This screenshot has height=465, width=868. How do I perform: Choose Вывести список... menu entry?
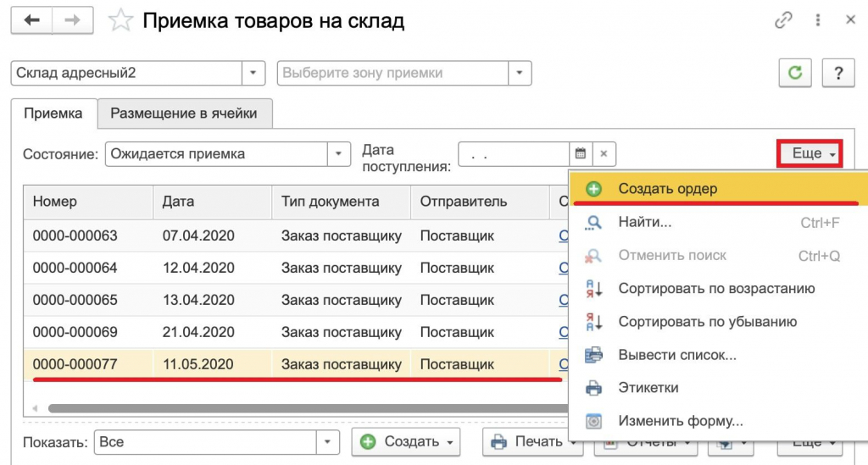719,355
